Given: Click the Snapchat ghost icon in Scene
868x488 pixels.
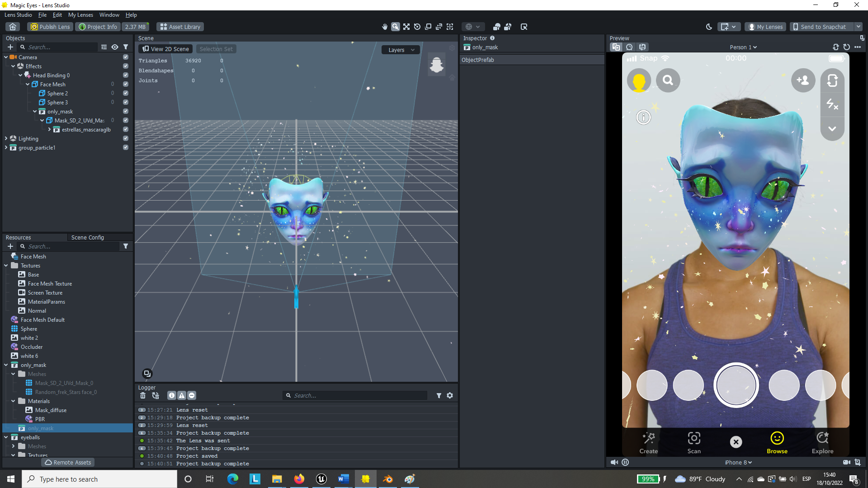Looking at the screenshot, I should (x=436, y=65).
